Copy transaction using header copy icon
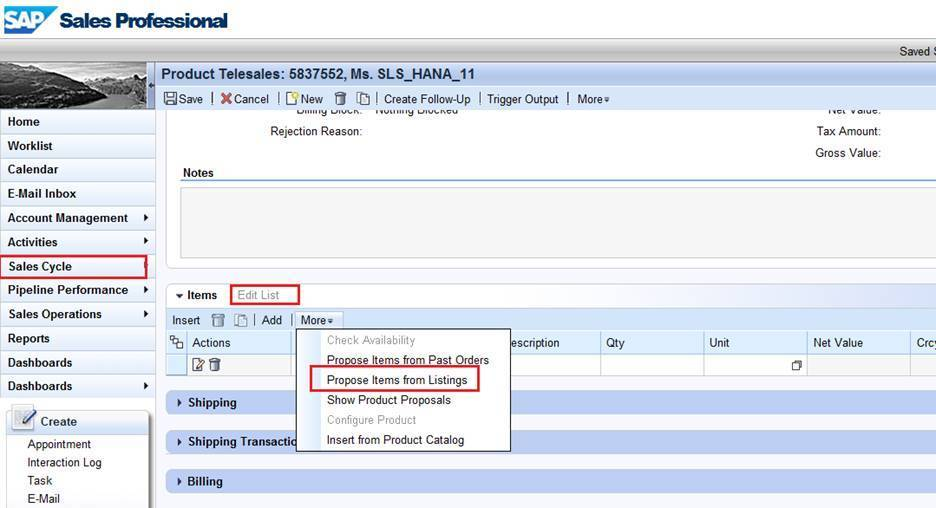Image resolution: width=936 pixels, height=508 pixels. tap(363, 99)
